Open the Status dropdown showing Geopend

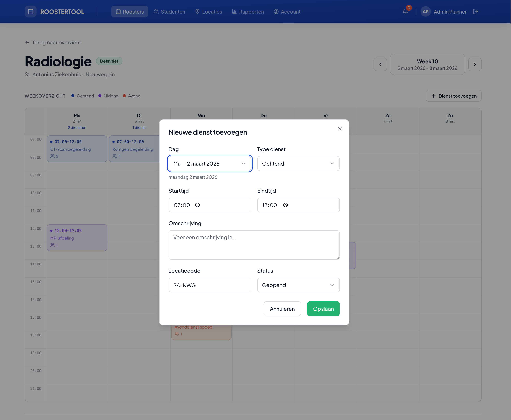click(x=298, y=285)
